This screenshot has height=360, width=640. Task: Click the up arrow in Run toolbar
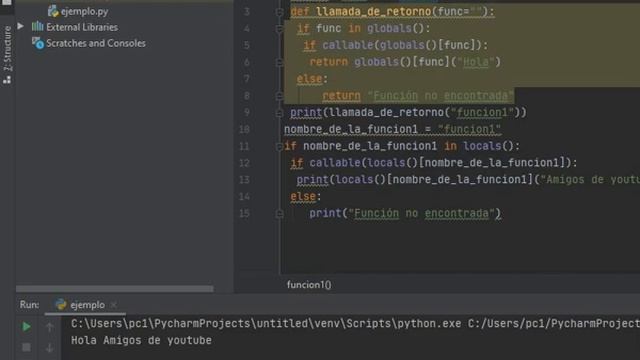(49, 327)
